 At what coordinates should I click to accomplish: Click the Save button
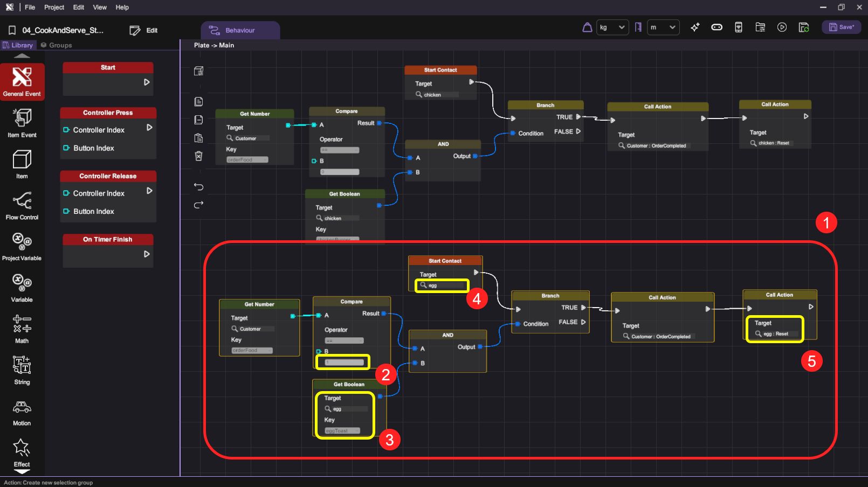[841, 27]
